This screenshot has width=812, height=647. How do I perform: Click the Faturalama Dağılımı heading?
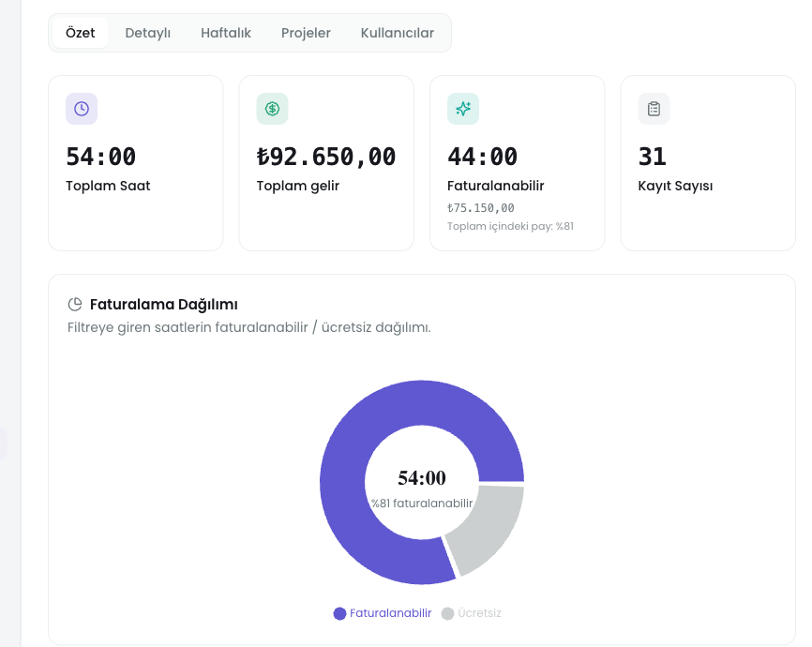pyautogui.click(x=164, y=304)
